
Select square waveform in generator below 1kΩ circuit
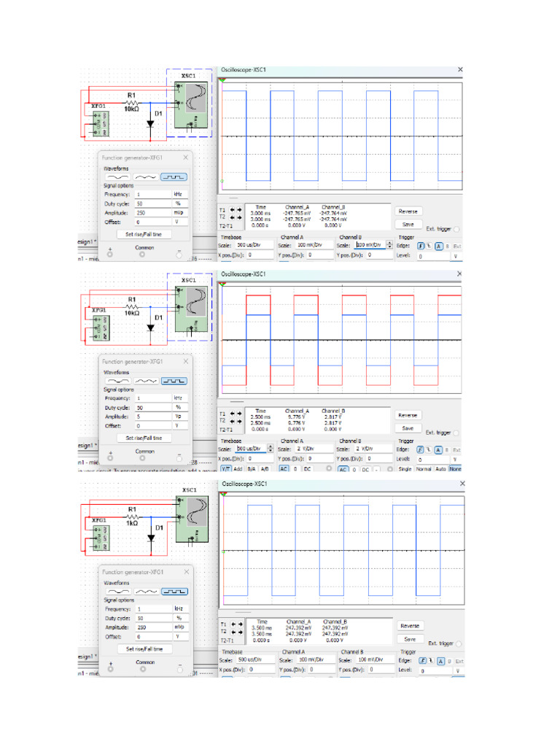pos(174,592)
